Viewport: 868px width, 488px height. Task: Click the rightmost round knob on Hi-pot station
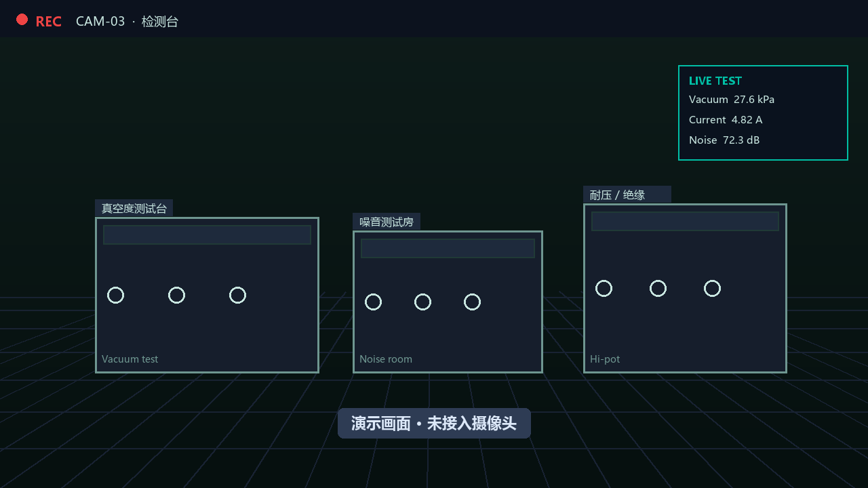712,288
